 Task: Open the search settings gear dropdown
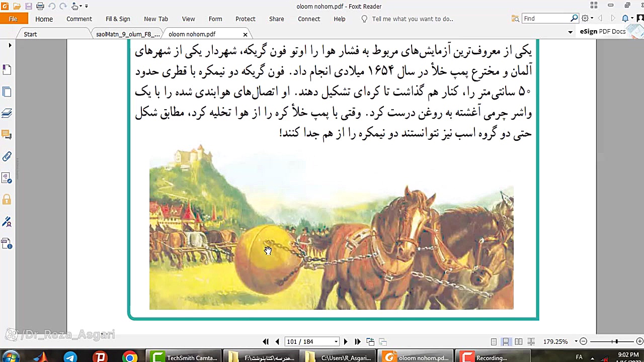click(x=587, y=19)
